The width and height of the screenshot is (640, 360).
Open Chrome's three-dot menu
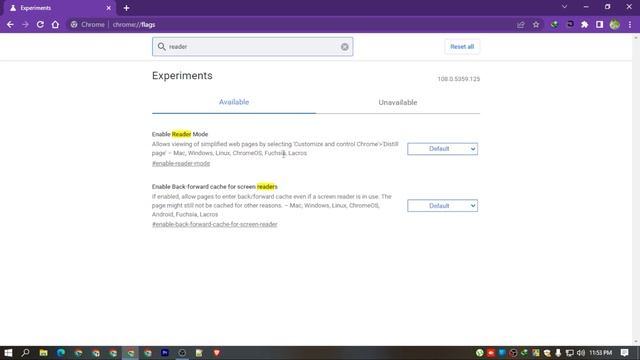coord(630,24)
